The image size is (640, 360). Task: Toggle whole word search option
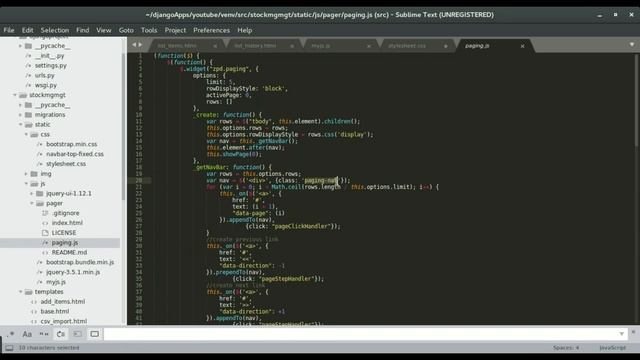[x=44, y=334]
